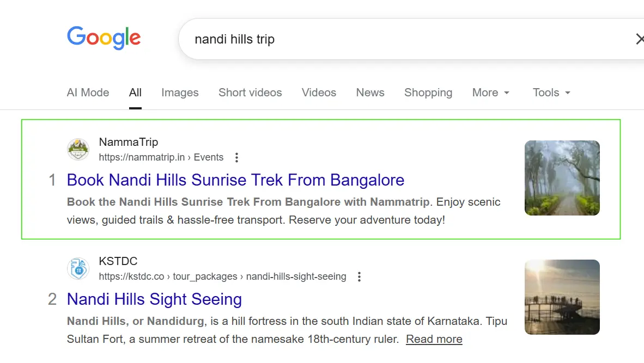Open the Tools dropdown
Viewport: 644px width, 363px height.
(x=551, y=93)
